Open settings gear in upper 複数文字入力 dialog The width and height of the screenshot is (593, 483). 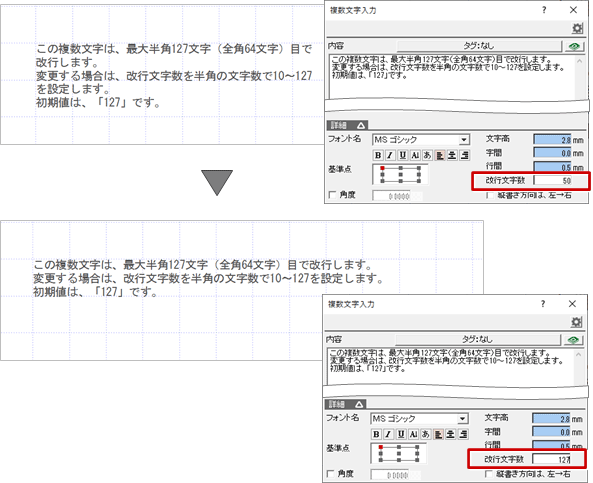[x=577, y=28]
